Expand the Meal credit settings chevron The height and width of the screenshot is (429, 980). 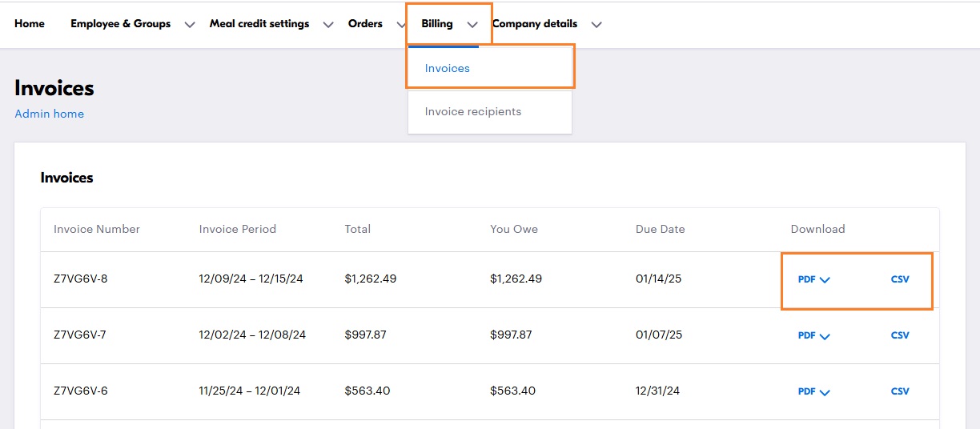[x=328, y=25]
